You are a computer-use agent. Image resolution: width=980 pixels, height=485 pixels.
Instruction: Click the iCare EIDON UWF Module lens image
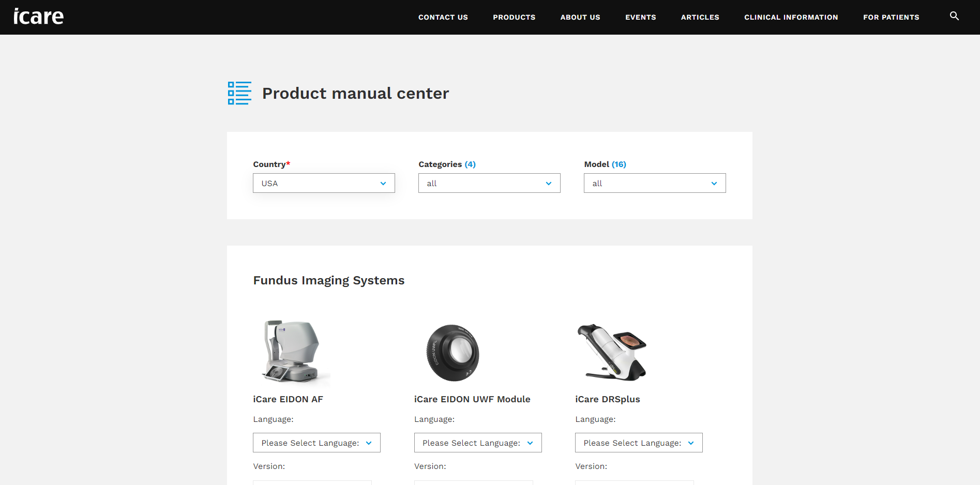pos(453,353)
